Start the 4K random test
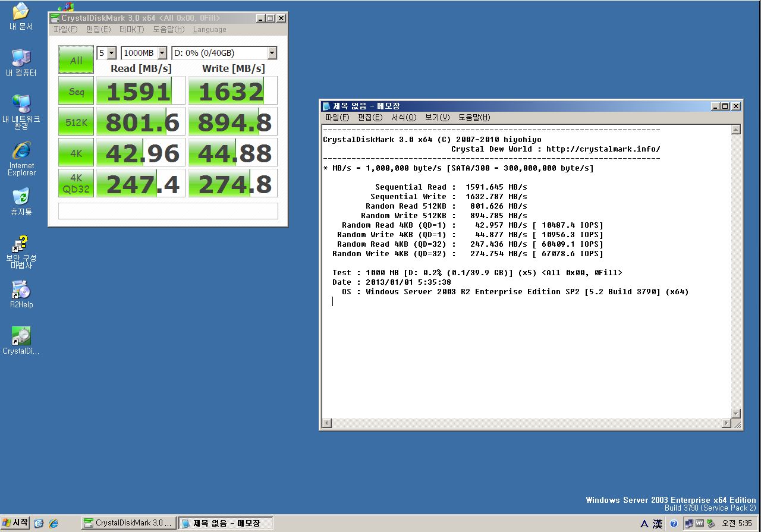 (x=76, y=153)
